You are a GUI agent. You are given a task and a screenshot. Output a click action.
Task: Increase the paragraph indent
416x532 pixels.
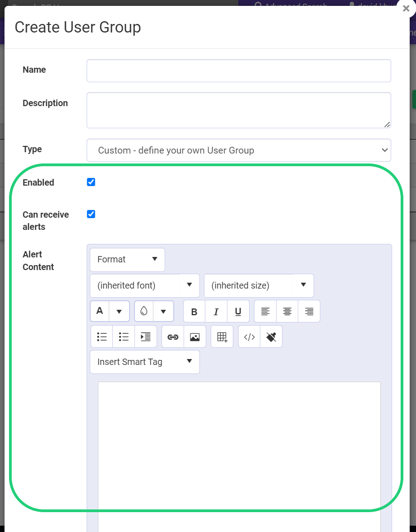pos(145,336)
